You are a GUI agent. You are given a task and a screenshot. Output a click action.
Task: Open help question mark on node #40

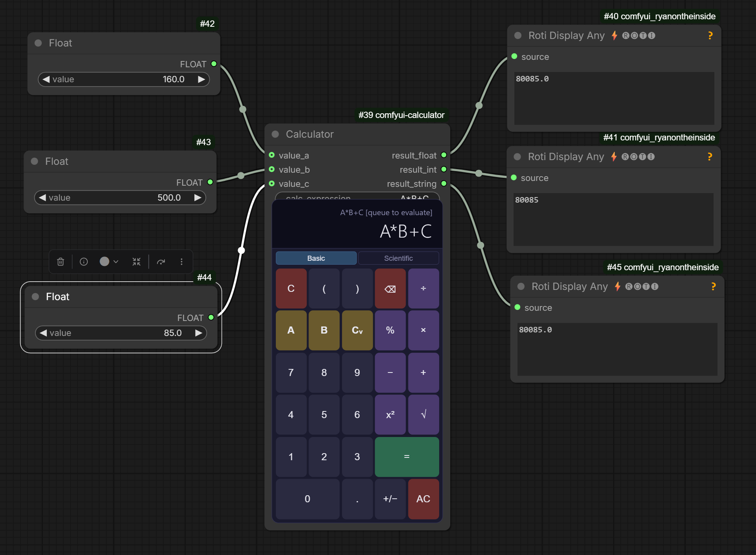click(710, 36)
